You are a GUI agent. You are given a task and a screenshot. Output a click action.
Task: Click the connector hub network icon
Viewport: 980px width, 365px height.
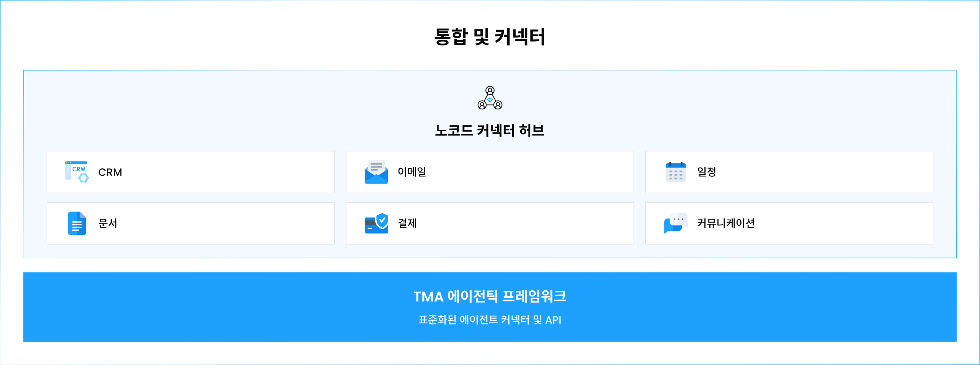click(490, 98)
